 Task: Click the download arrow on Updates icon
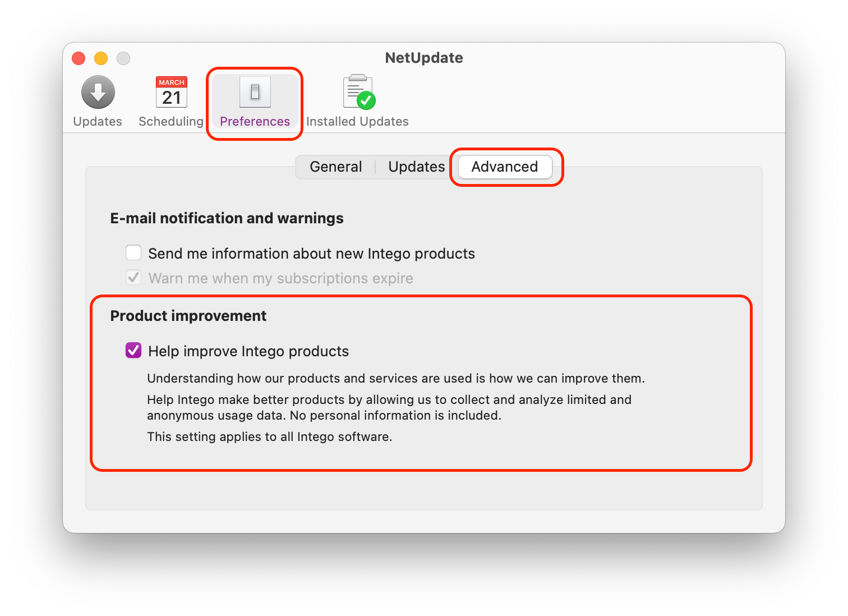click(97, 91)
